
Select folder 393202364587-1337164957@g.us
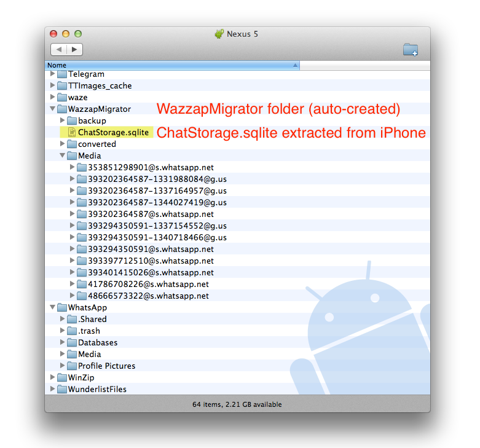click(157, 191)
